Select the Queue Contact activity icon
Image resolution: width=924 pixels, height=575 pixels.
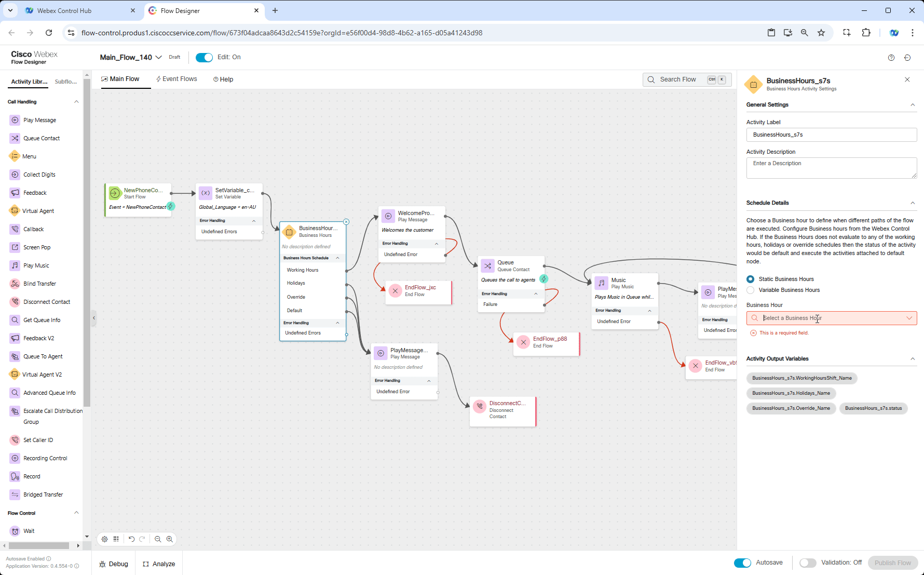(x=15, y=138)
